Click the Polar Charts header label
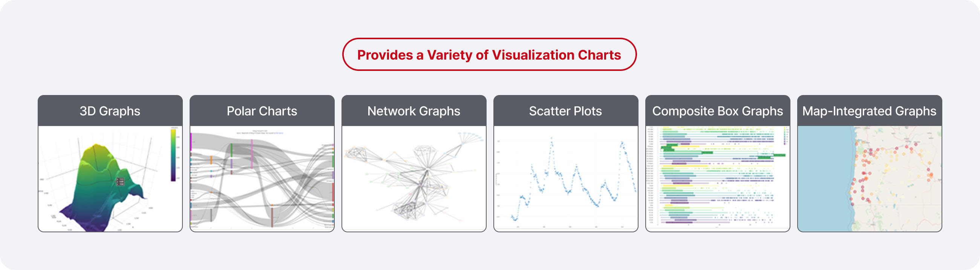 click(262, 111)
